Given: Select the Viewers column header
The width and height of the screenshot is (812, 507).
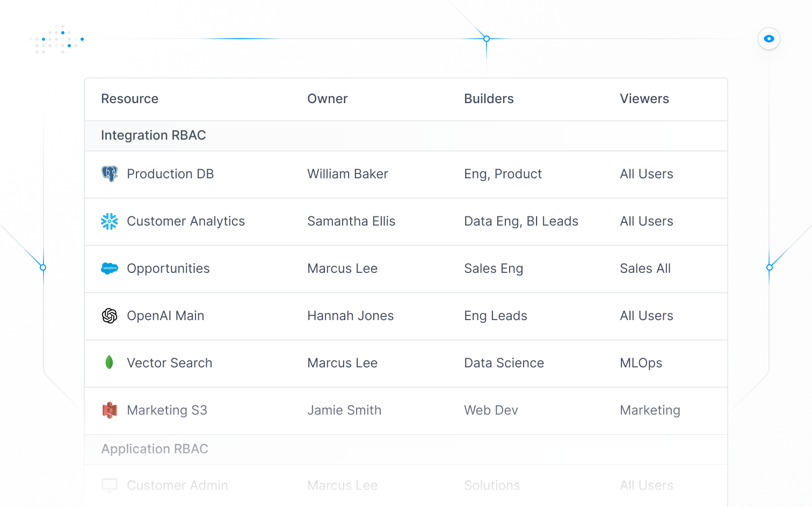Looking at the screenshot, I should (x=644, y=98).
